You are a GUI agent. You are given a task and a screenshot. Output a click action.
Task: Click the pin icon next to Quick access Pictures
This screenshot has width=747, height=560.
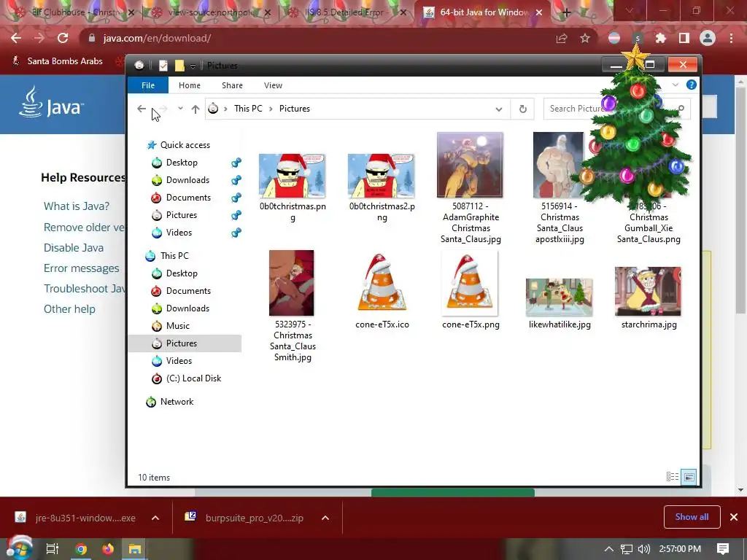236,215
